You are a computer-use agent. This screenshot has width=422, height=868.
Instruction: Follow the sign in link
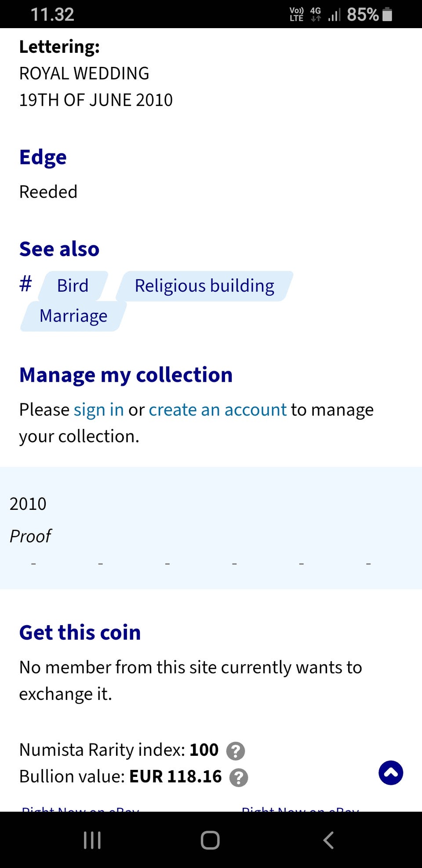click(x=98, y=410)
